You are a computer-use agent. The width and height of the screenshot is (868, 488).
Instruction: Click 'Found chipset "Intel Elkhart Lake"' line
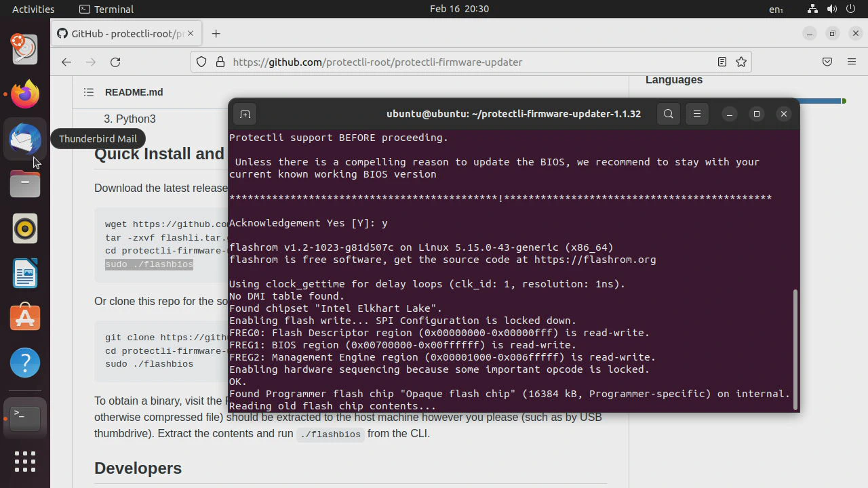click(x=336, y=308)
